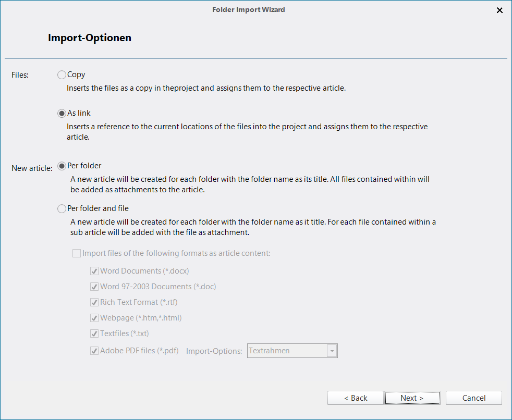Choose the Per folder and file option
Image resolution: width=512 pixels, height=420 pixels.
click(x=62, y=209)
